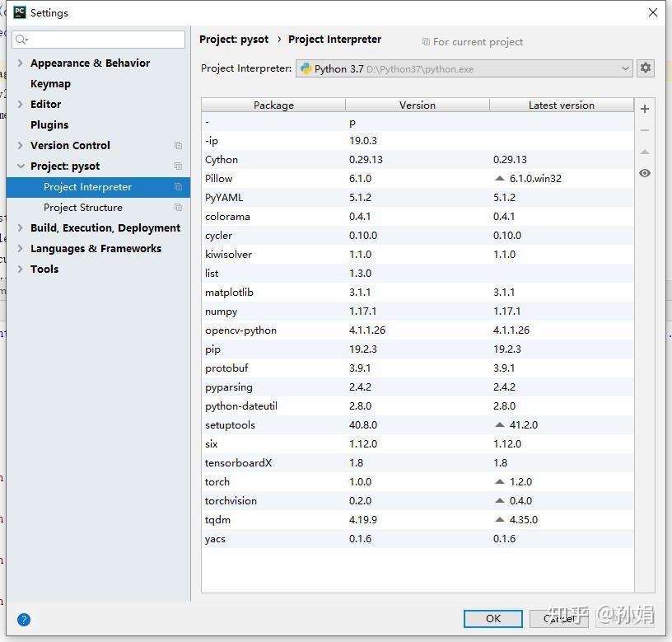Select the Project Interpreter page
The image size is (672, 642).
pyautogui.click(x=98, y=187)
